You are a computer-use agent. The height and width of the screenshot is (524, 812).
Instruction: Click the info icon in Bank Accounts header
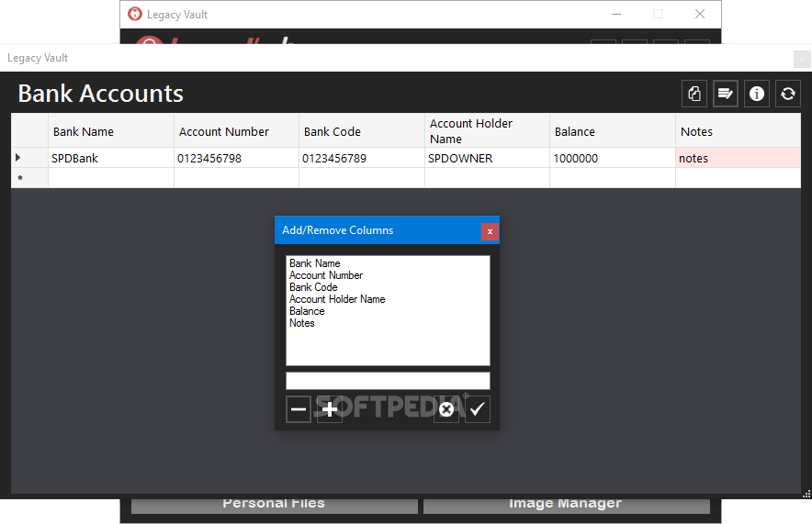pos(757,94)
